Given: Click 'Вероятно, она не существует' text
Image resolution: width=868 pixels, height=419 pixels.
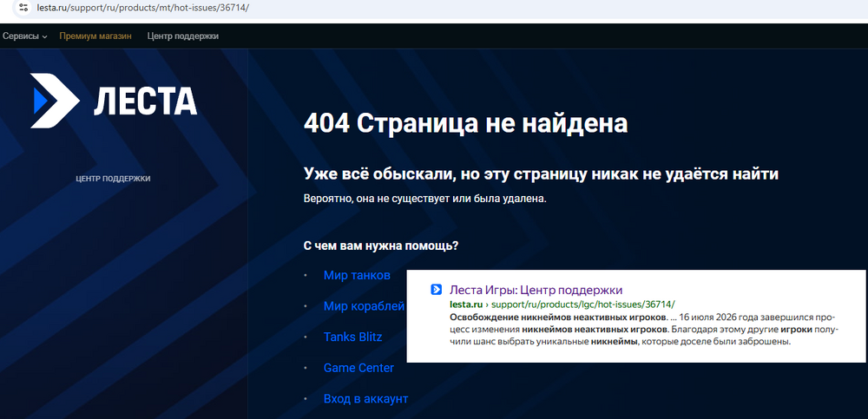Looking at the screenshot, I should 425,198.
